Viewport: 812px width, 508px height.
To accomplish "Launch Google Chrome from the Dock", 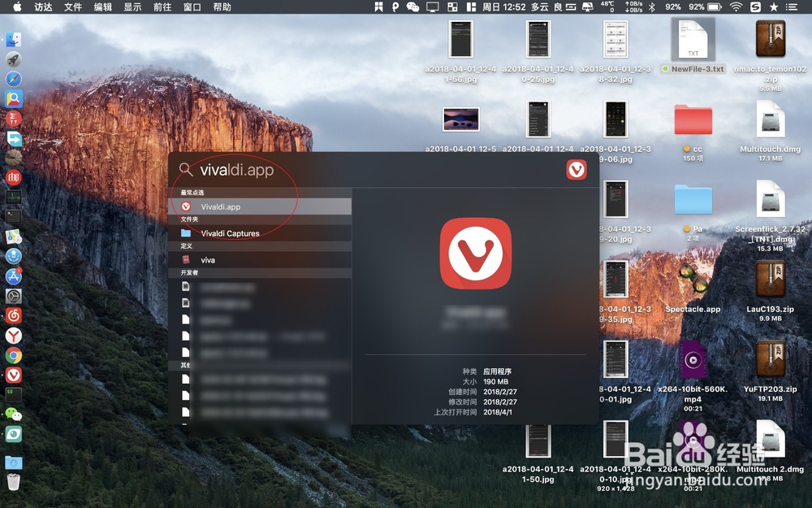I will click(x=14, y=356).
